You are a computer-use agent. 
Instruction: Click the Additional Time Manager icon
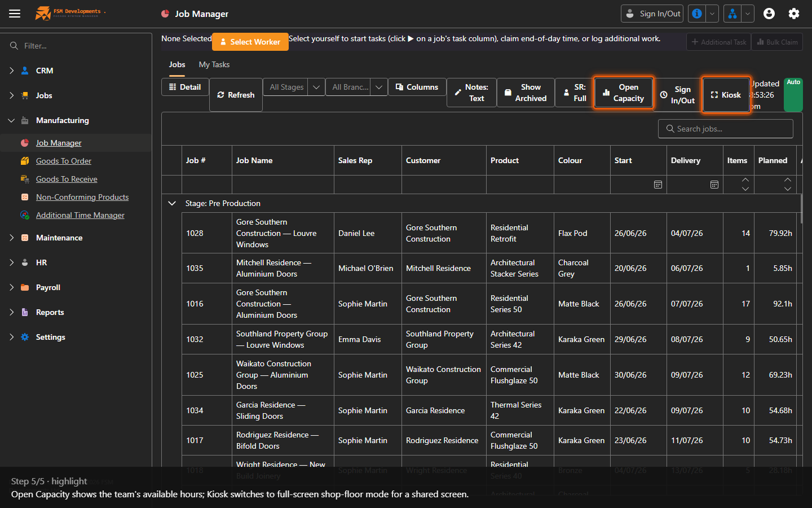25,215
